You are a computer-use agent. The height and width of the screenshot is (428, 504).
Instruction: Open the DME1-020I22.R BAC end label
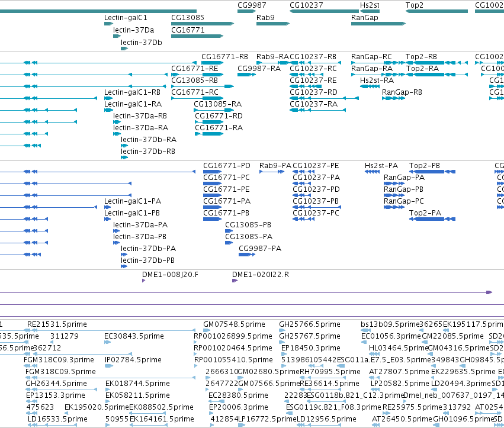(261, 275)
